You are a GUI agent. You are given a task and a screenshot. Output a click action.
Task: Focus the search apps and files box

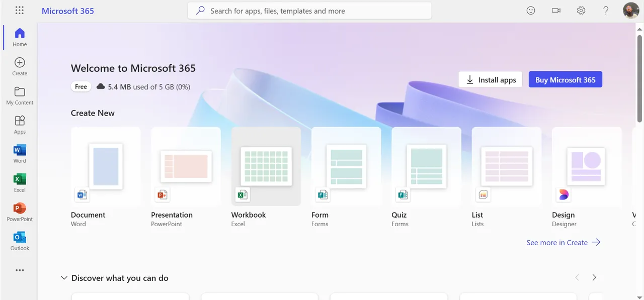click(309, 11)
